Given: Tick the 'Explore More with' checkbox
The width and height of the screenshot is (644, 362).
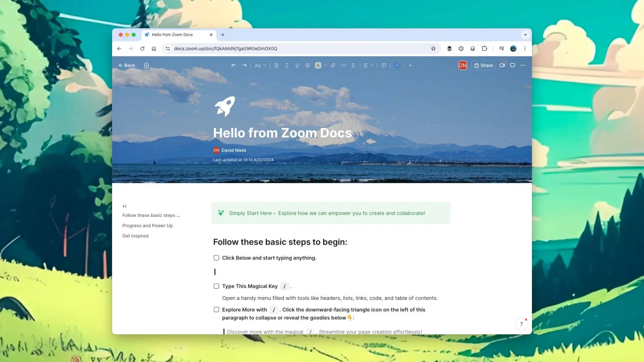Looking at the screenshot, I should click(216, 310).
